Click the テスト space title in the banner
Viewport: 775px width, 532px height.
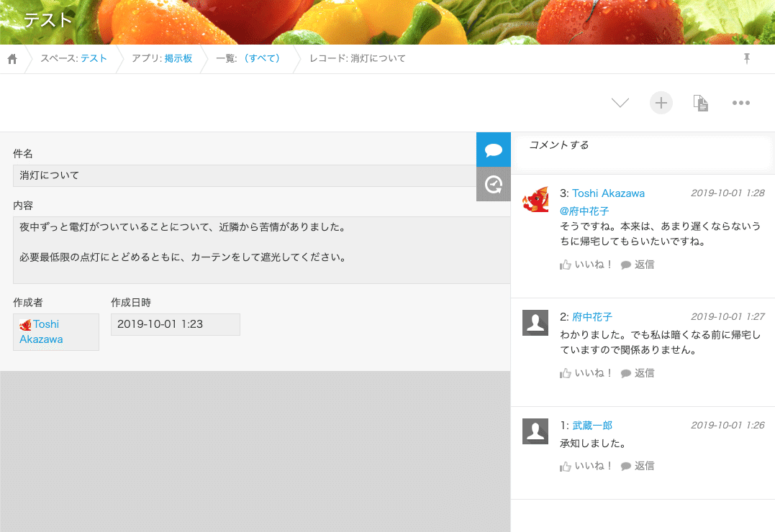48,19
